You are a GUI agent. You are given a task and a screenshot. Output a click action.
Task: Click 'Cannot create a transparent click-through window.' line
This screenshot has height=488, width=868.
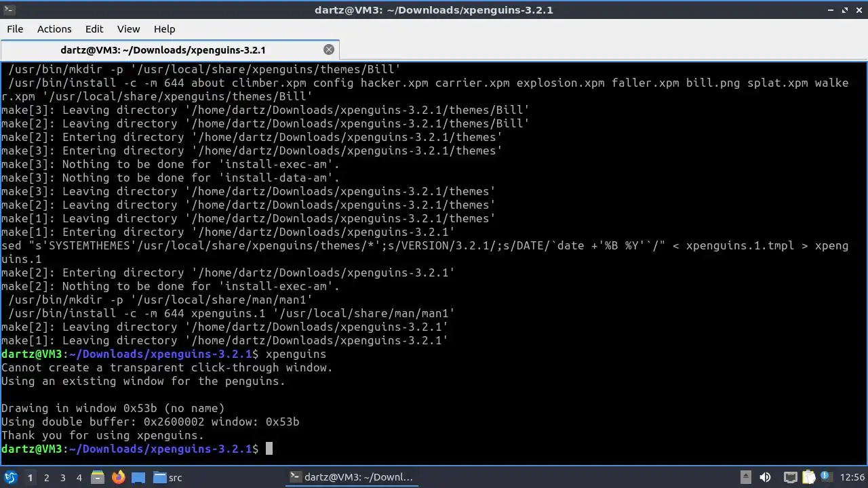click(167, 367)
